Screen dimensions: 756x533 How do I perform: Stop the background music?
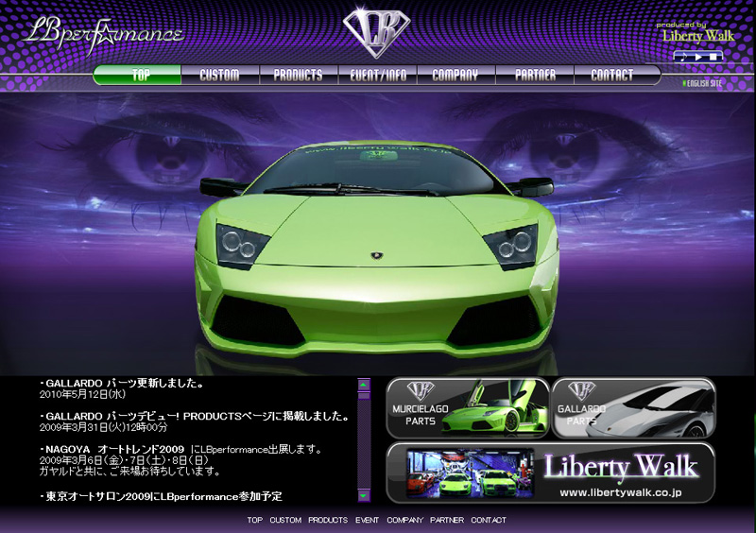[713, 57]
